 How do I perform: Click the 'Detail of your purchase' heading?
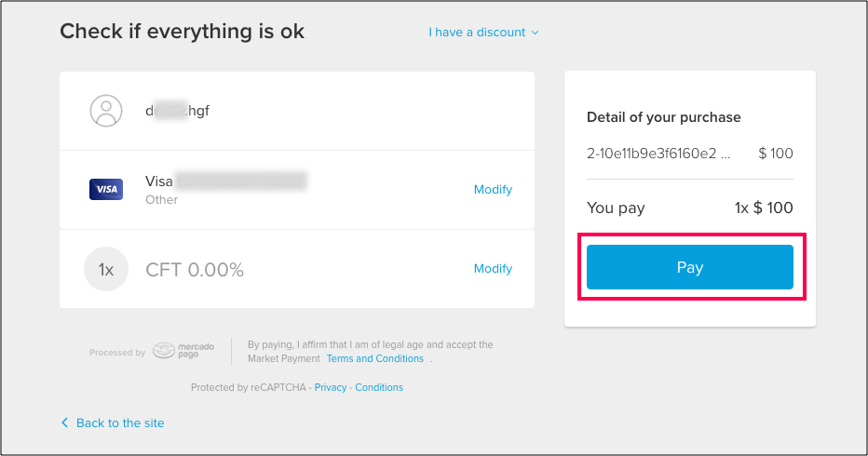tap(664, 117)
